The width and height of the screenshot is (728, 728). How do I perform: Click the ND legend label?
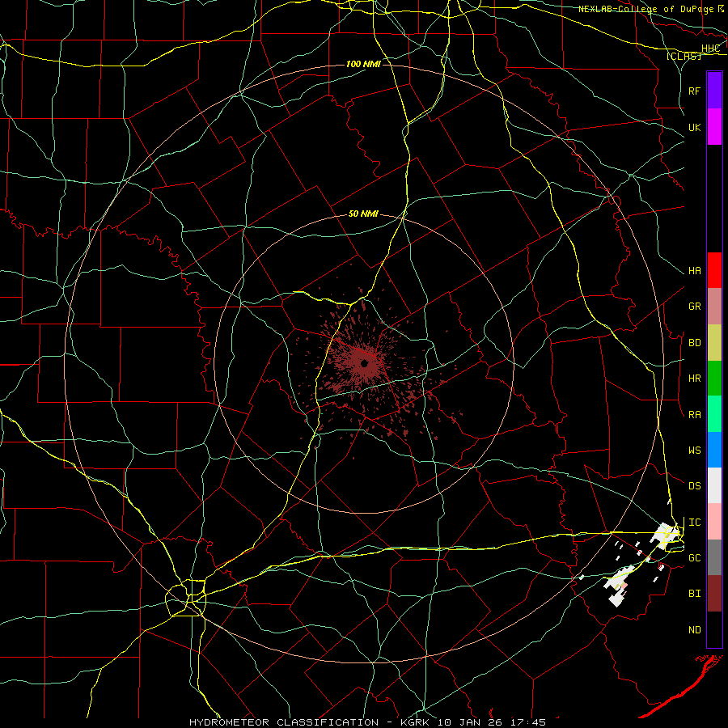coord(694,629)
